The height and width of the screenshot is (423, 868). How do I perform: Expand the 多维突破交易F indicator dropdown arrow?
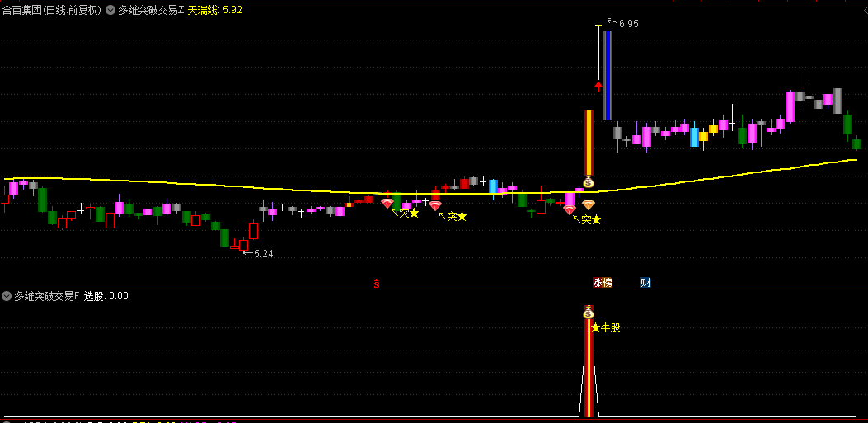[x=7, y=296]
